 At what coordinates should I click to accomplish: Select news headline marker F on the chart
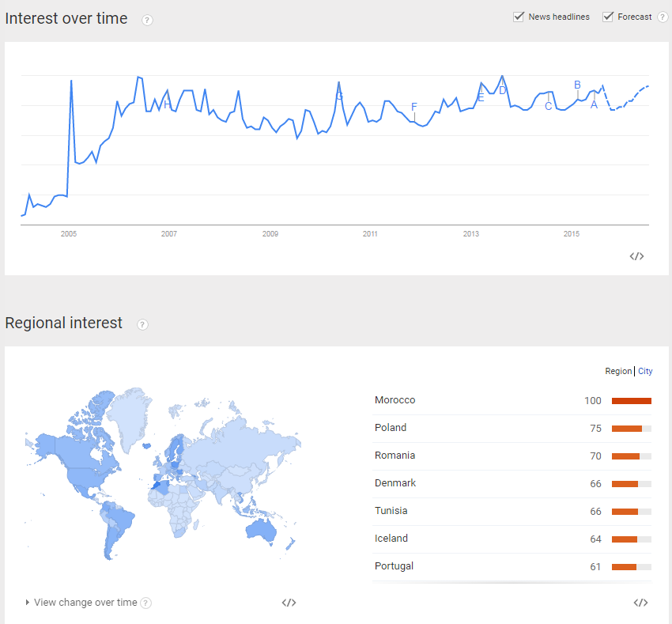click(x=414, y=107)
